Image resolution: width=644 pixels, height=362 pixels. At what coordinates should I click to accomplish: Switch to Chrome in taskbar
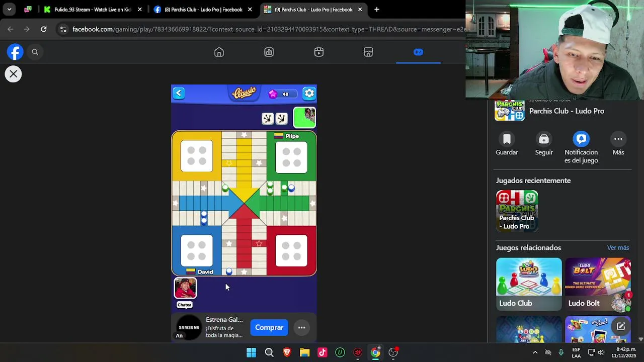click(375, 352)
